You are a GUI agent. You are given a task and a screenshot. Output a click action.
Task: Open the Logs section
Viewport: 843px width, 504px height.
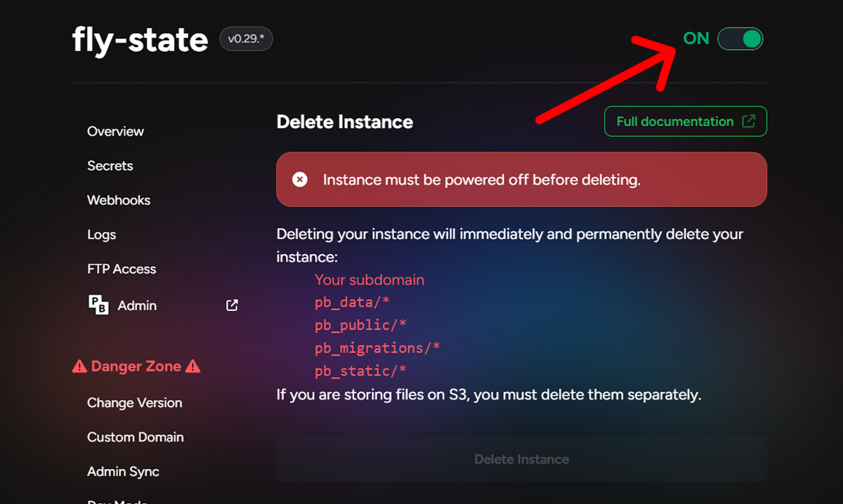(101, 234)
